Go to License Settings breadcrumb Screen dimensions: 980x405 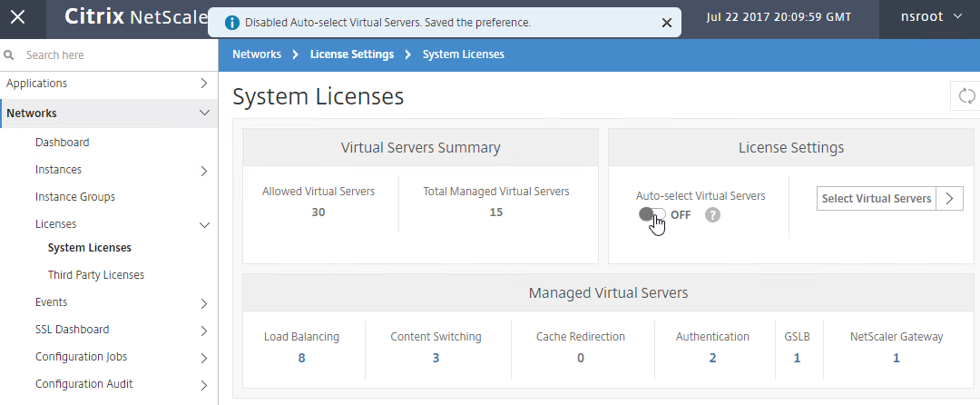[x=352, y=54]
